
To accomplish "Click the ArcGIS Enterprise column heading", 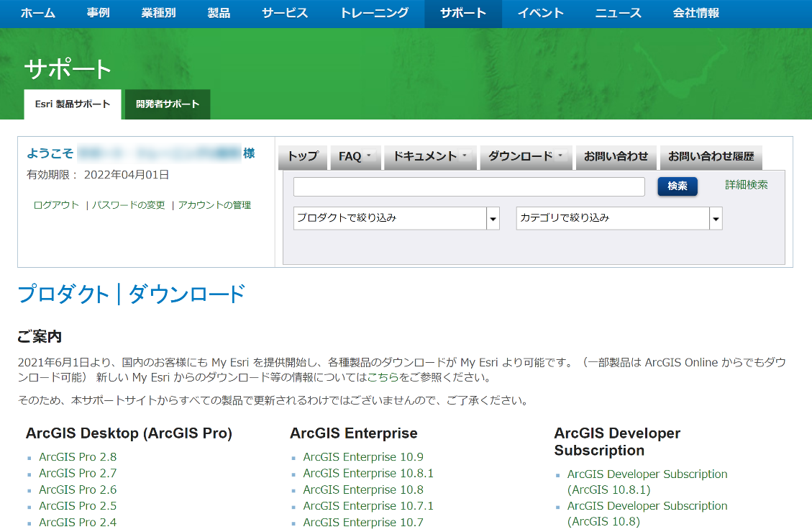I will [x=354, y=433].
